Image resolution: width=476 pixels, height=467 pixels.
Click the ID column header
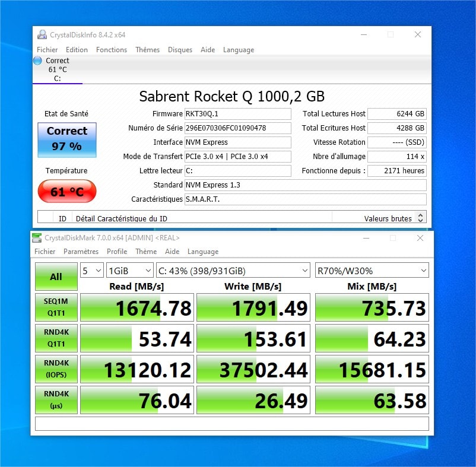[62, 218]
